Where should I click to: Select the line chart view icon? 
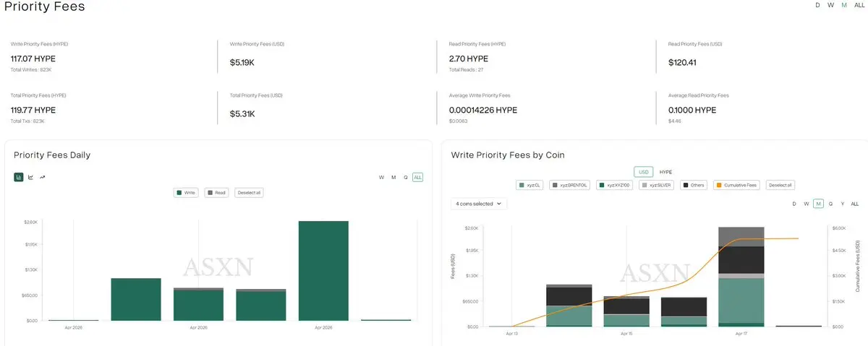[30, 177]
